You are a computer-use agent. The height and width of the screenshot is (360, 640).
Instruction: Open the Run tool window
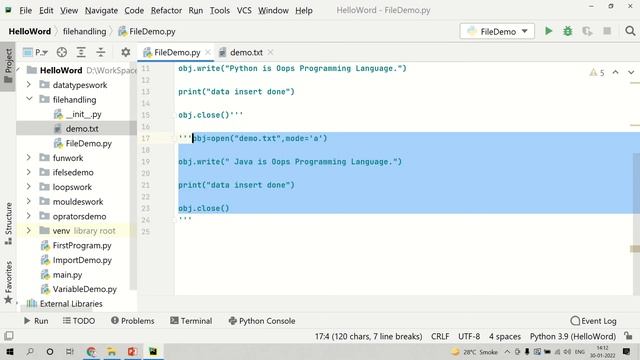pyautogui.click(x=36, y=321)
